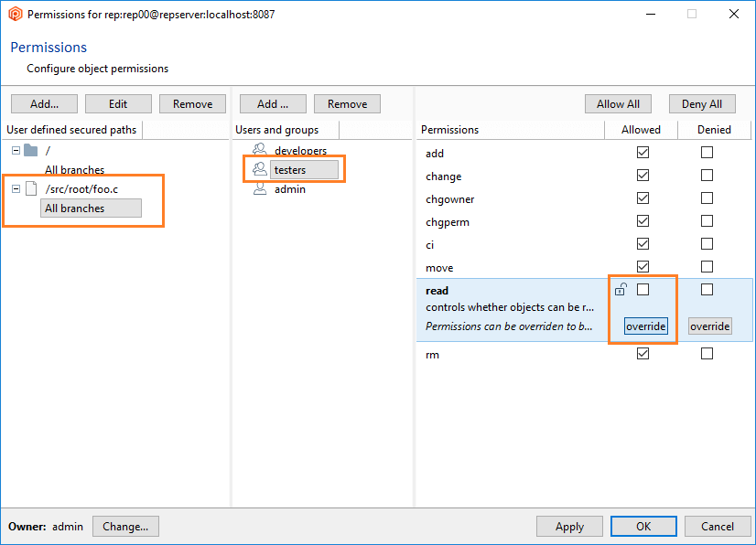
Task: Click Change... owner button
Action: point(125,526)
